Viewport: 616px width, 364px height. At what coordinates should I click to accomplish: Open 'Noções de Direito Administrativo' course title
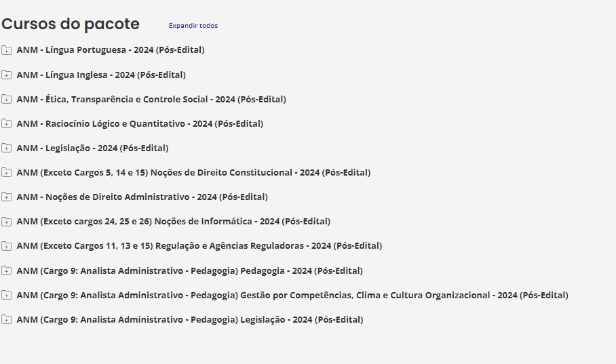click(142, 197)
